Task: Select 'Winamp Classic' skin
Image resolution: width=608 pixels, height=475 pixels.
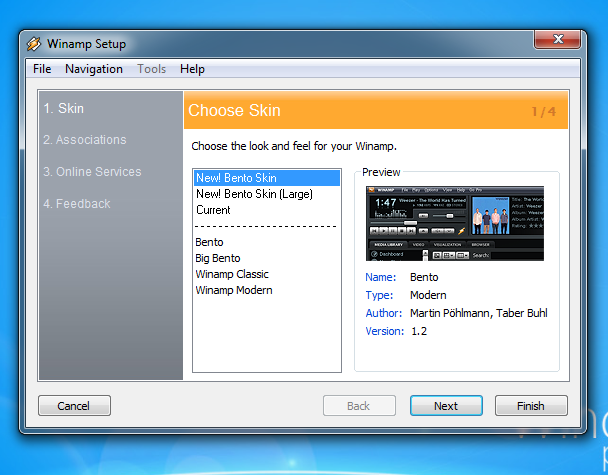Action: [x=267, y=274]
